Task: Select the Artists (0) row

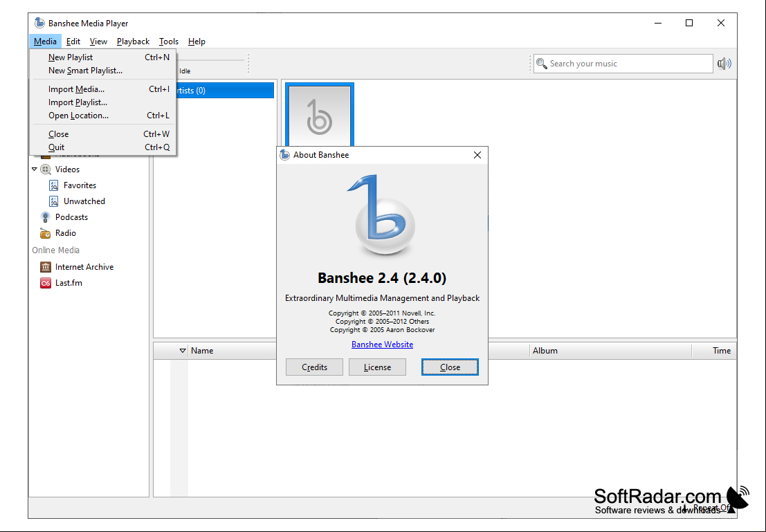Action: click(x=225, y=91)
